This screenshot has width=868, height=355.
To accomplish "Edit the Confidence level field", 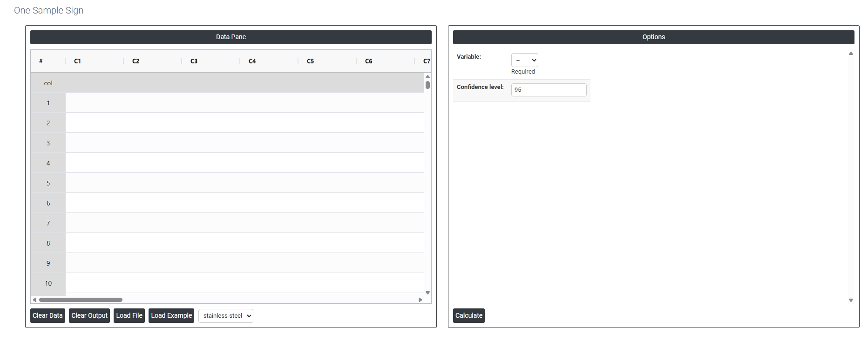I will 549,90.
